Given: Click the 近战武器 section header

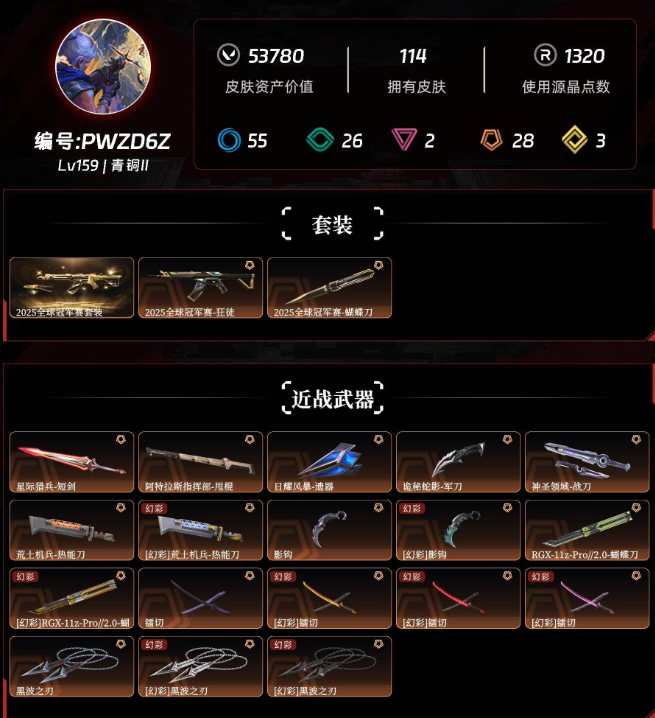Looking at the screenshot, I should tap(333, 398).
